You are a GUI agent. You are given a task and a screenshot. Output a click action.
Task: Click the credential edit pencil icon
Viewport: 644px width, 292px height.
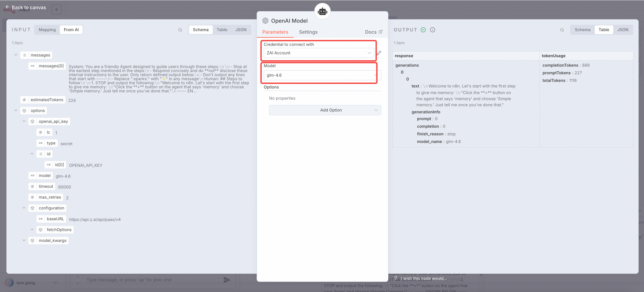(379, 53)
